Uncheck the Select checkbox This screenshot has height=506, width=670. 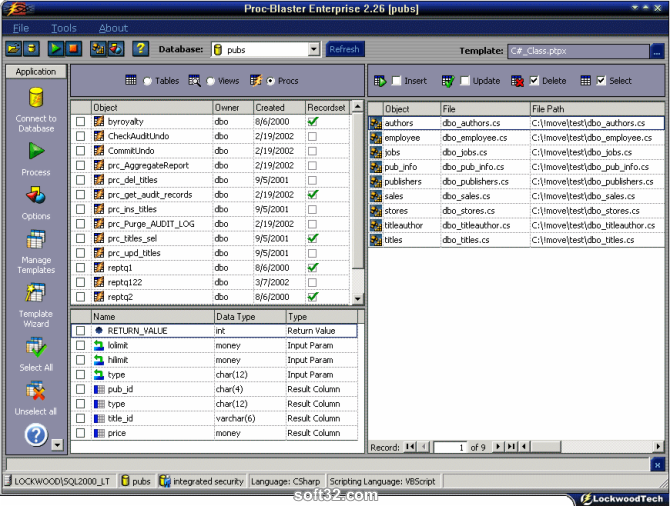tap(601, 81)
